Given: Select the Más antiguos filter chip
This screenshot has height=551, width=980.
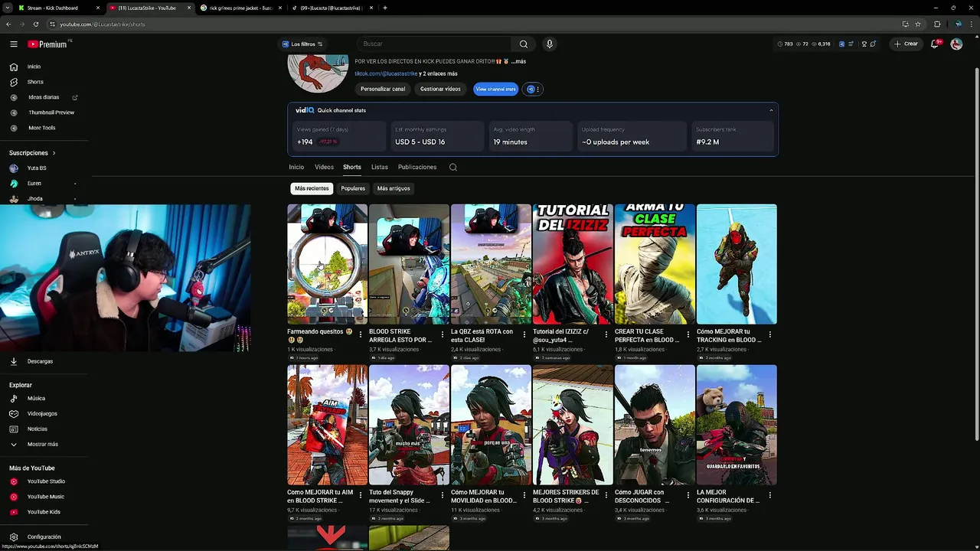Looking at the screenshot, I should tap(394, 188).
